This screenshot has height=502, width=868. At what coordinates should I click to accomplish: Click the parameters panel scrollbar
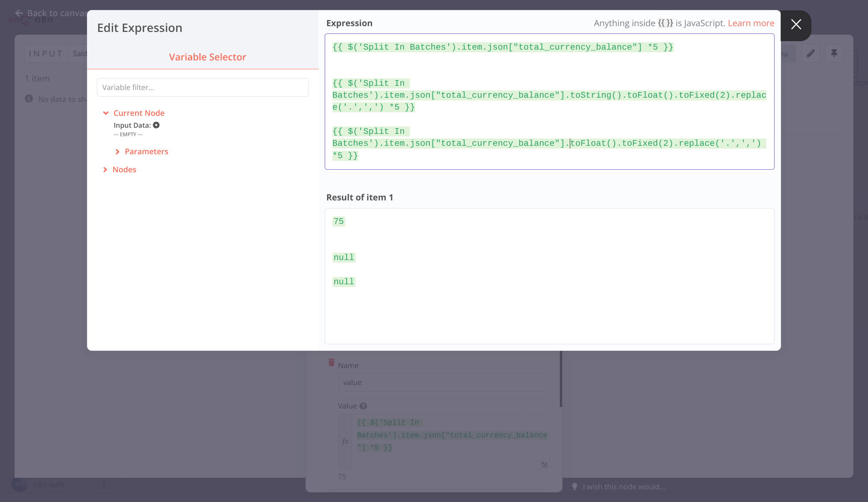tap(561, 379)
